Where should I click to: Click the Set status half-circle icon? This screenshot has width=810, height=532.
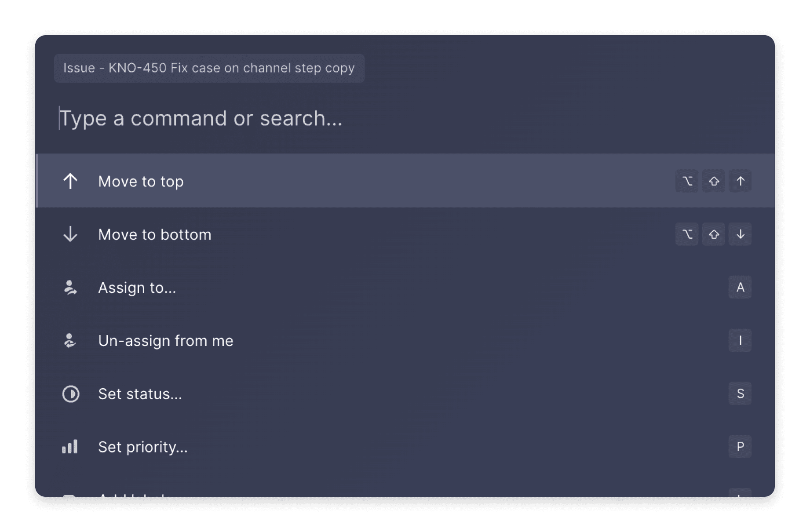pyautogui.click(x=70, y=394)
